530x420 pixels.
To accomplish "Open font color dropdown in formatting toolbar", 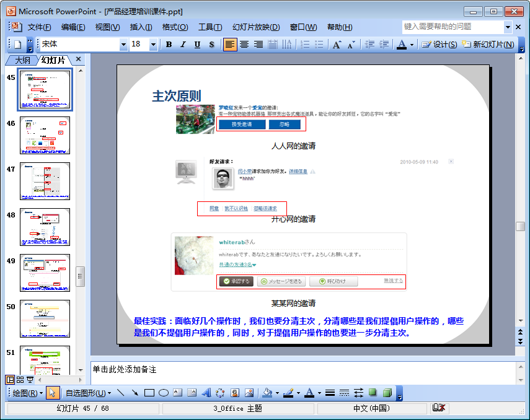I will [412, 44].
